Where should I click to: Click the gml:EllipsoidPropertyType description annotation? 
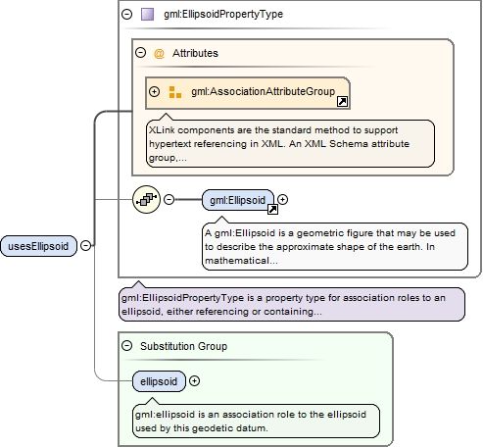pyautogui.click(x=292, y=305)
